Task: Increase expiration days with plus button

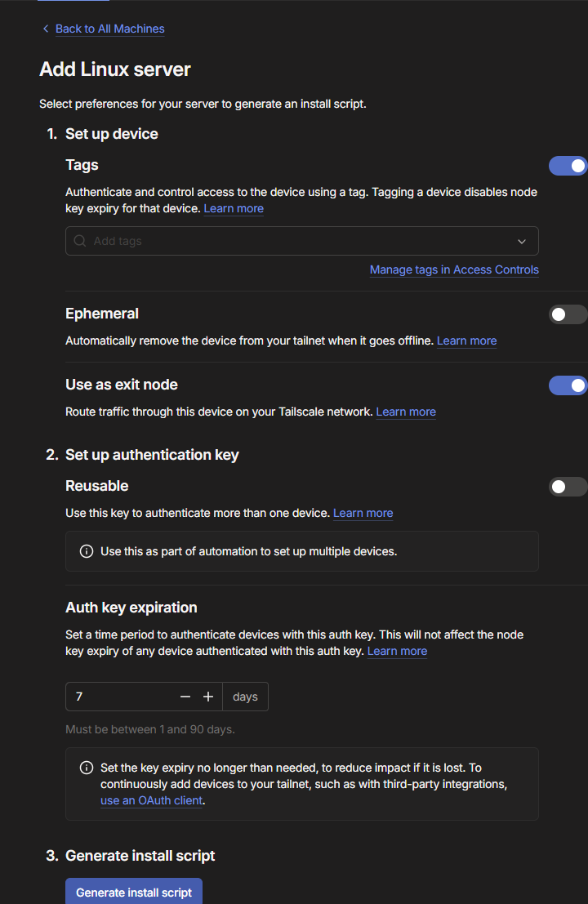Action: [x=208, y=697]
